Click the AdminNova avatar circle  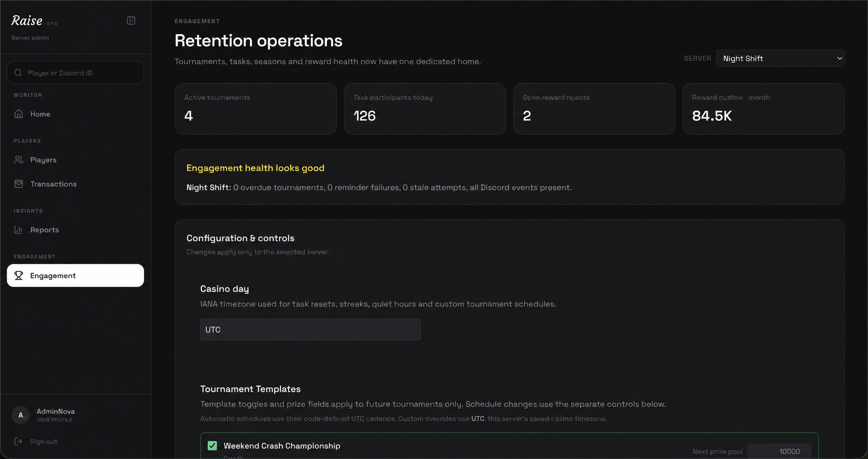(x=21, y=415)
